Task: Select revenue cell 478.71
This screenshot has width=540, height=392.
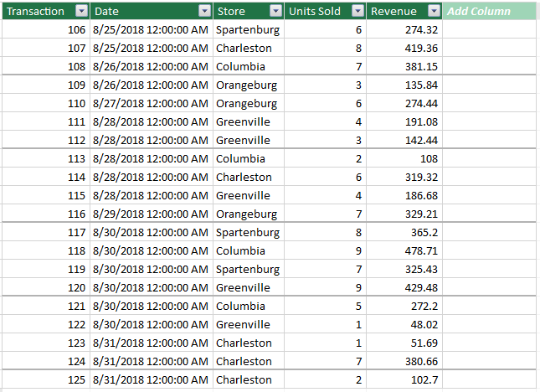Action: click(404, 250)
